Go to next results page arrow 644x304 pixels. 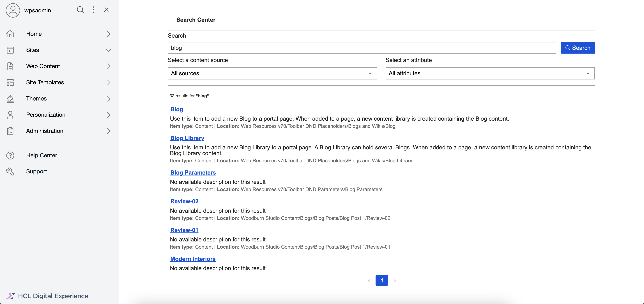coord(395,280)
